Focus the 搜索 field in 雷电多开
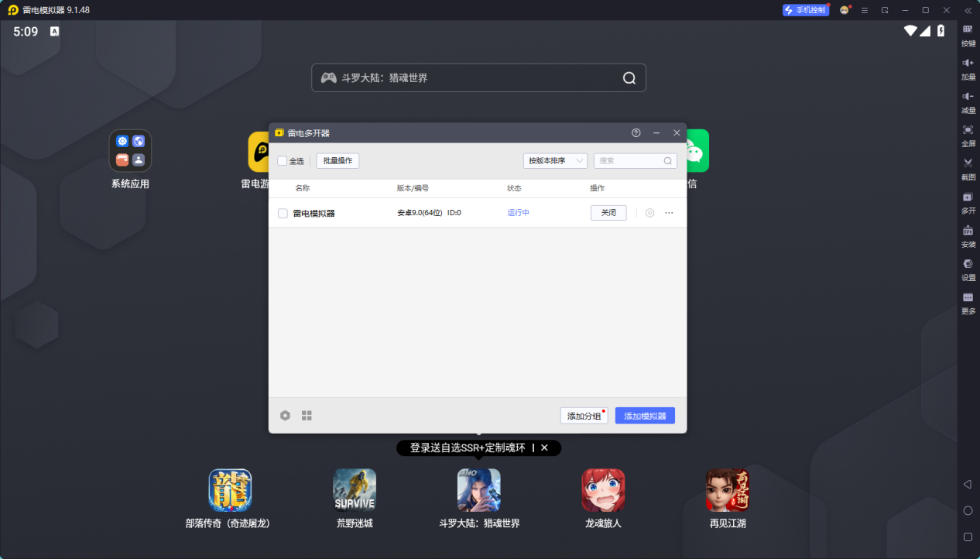This screenshot has width=980, height=559. pyautogui.click(x=636, y=161)
